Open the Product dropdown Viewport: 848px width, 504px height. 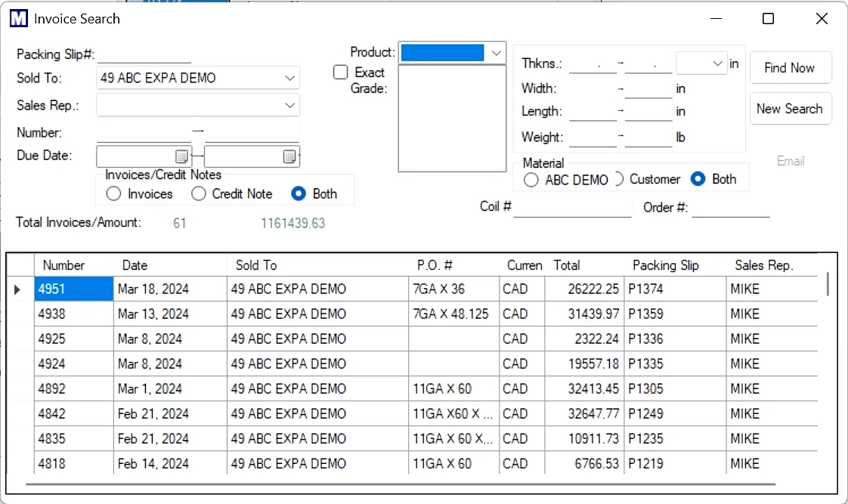pos(496,53)
